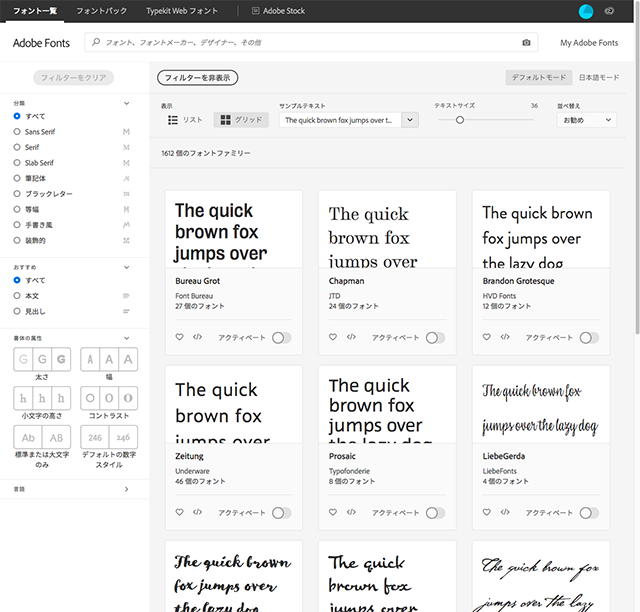Click the フィルターをクリア button
Viewport: 640px width, 612px height.
pos(73,78)
